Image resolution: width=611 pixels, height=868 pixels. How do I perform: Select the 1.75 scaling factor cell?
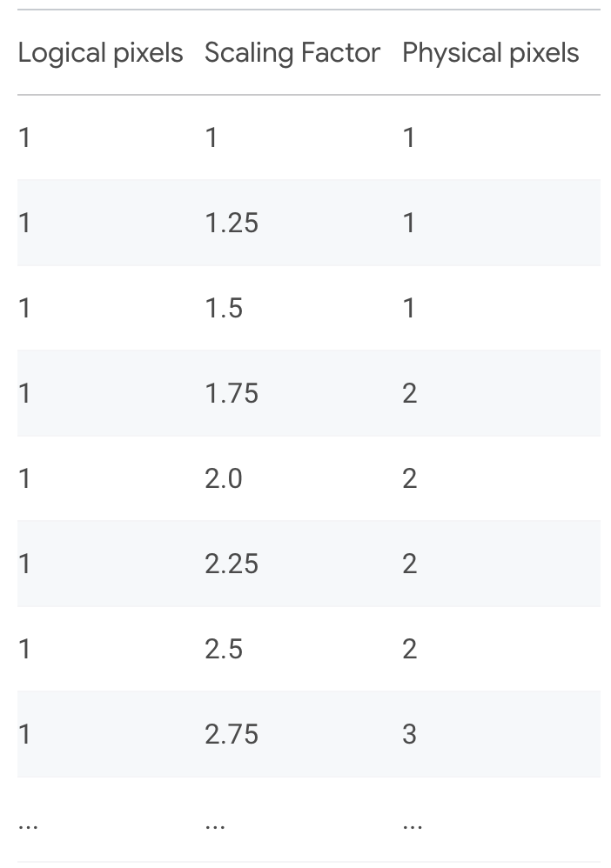pyautogui.click(x=232, y=394)
